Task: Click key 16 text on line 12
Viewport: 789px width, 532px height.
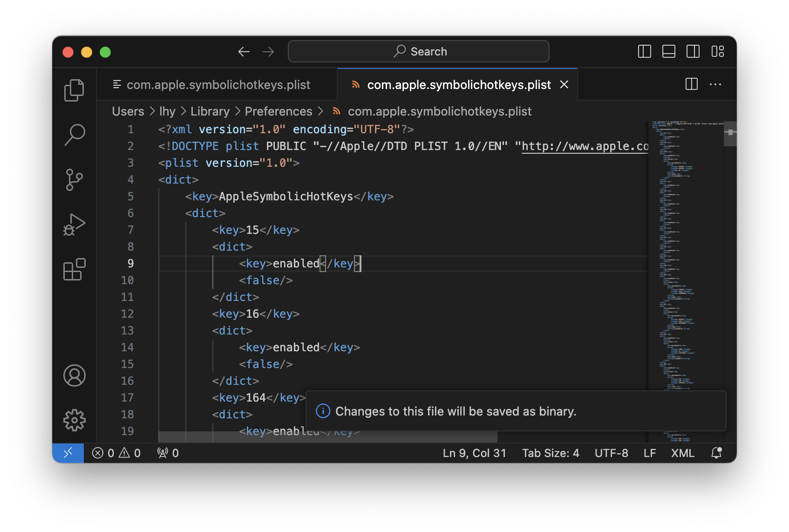Action: coord(252,314)
